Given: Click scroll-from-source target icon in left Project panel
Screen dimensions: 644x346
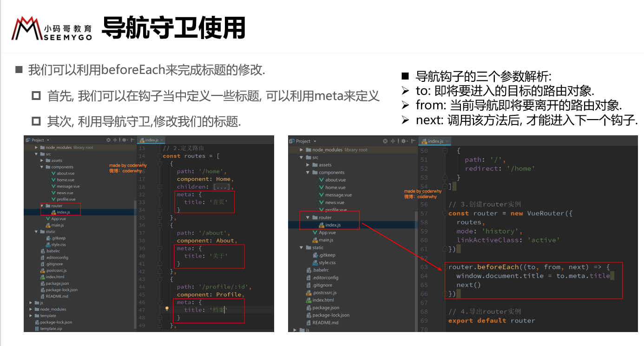Looking at the screenshot, I should tap(109, 140).
